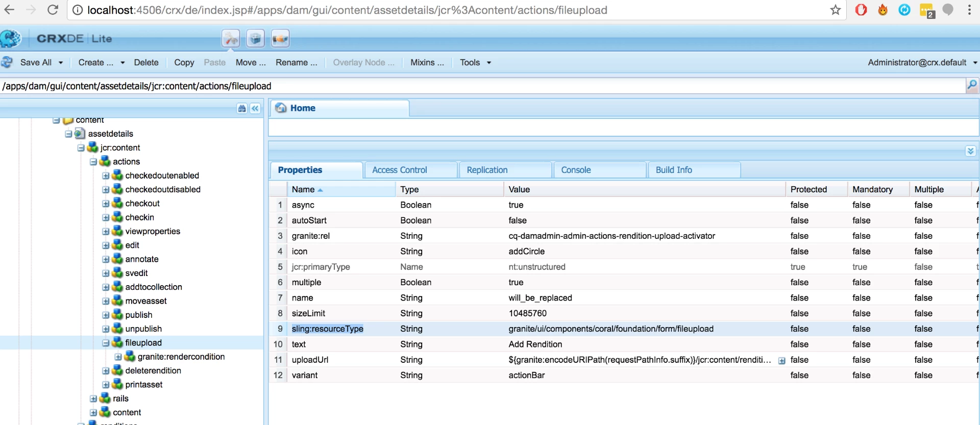
Task: Click the blue circular extension icon
Action: tap(904, 10)
